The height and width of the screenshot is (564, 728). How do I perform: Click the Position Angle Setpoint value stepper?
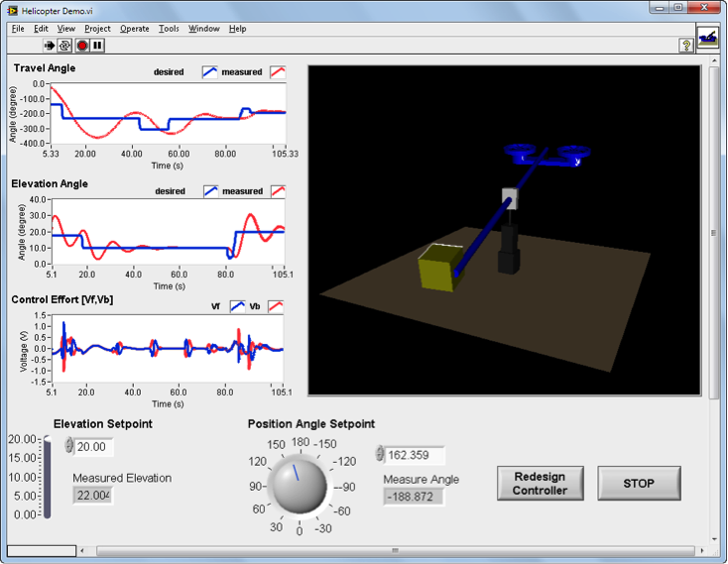pos(379,455)
